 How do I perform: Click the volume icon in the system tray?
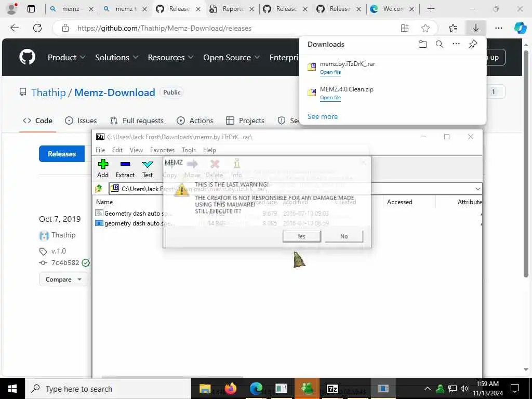[x=464, y=389]
